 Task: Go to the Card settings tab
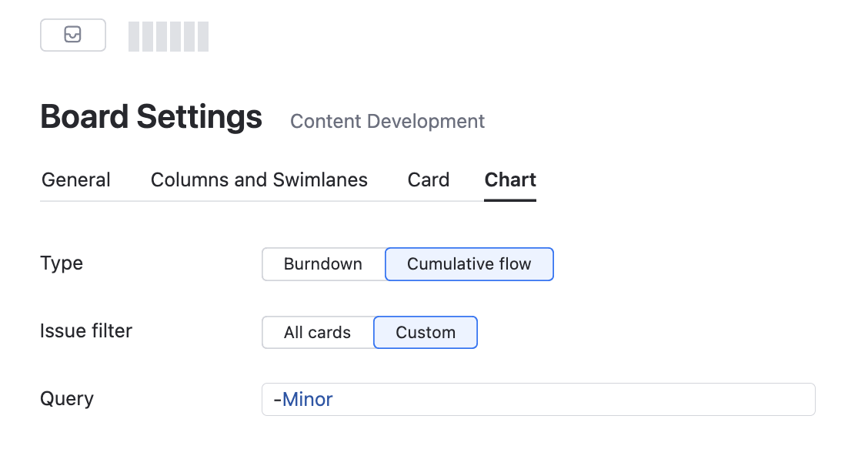tap(428, 180)
